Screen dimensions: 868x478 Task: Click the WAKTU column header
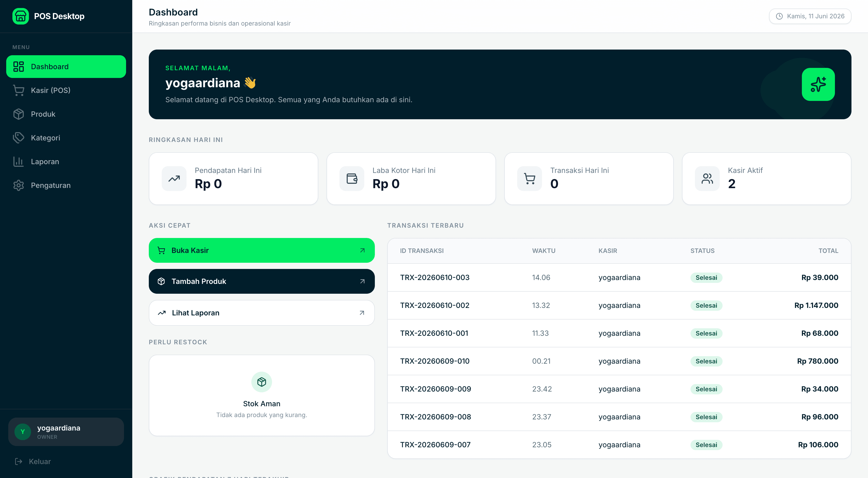544,251
